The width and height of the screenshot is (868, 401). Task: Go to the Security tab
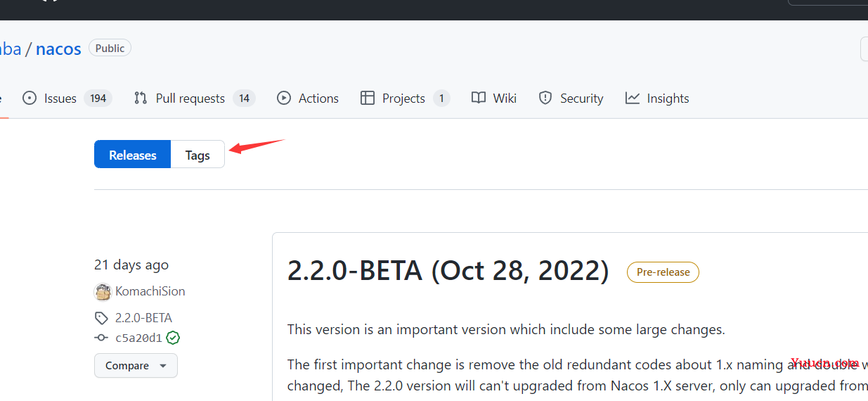[571, 98]
